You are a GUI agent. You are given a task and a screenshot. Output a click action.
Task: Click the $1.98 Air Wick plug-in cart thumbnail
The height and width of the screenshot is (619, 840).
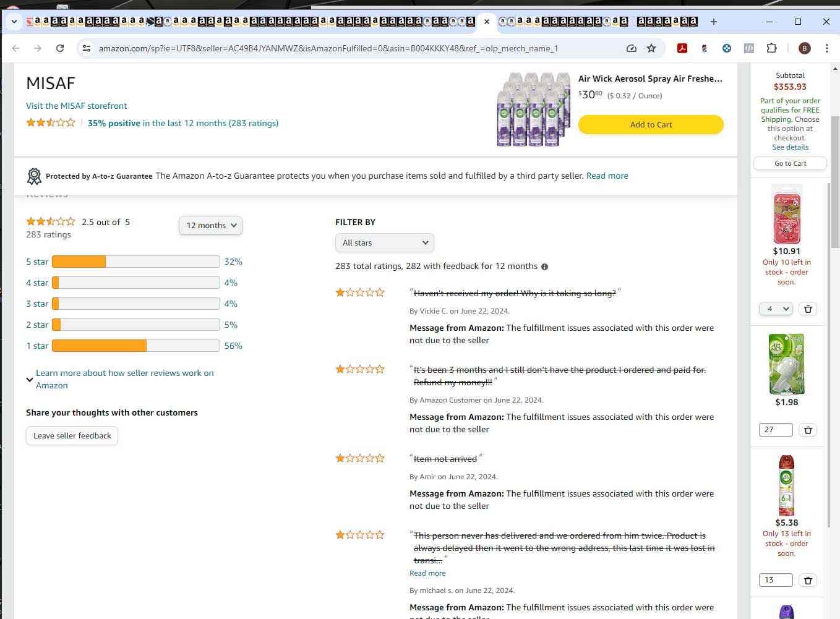click(x=787, y=364)
